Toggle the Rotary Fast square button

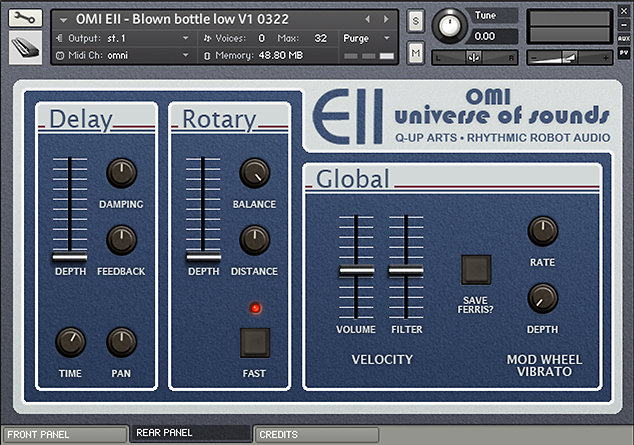tap(255, 343)
